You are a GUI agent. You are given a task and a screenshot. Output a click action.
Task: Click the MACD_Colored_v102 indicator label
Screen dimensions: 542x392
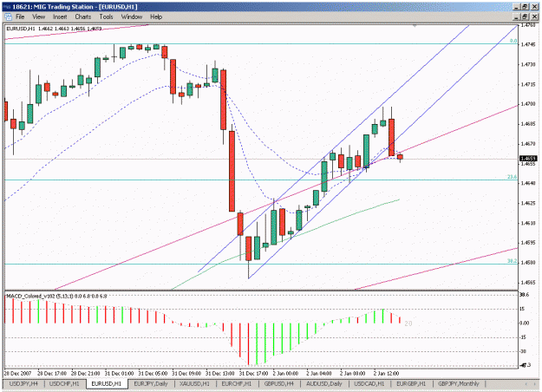[x=56, y=297]
